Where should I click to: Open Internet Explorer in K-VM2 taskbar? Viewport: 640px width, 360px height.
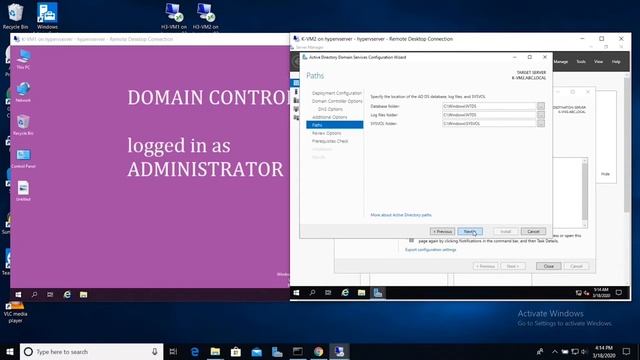[x=345, y=293]
